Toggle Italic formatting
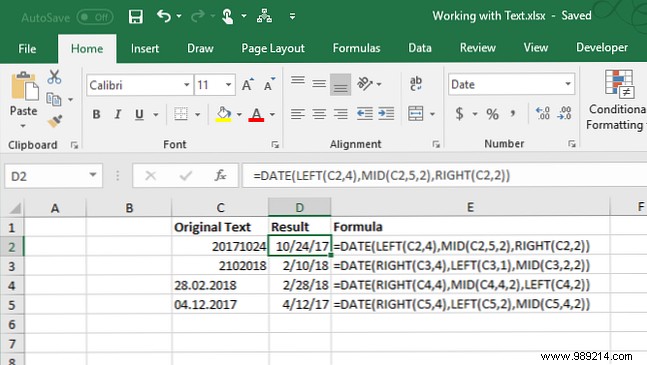 (x=118, y=114)
